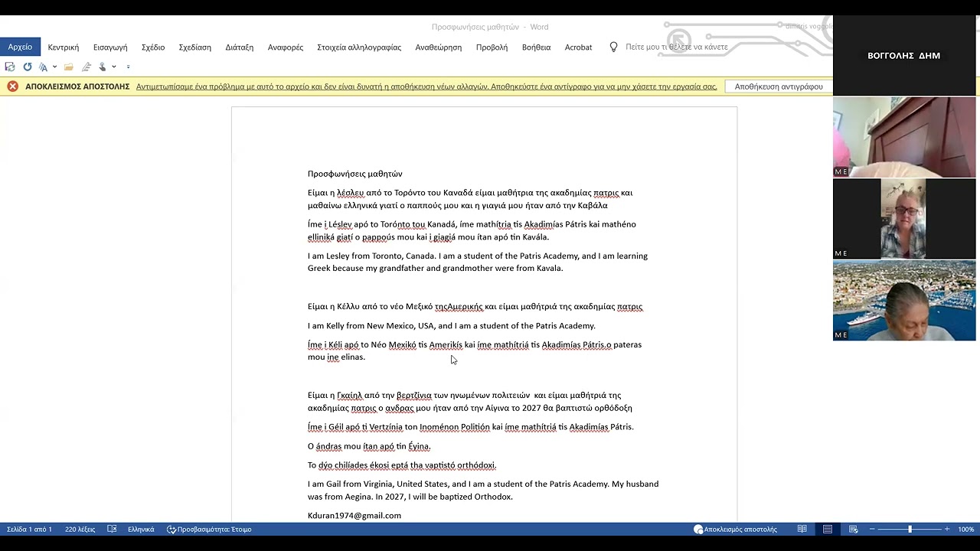
Task: Click the Touch/Mouse mode hand icon
Action: (x=103, y=67)
